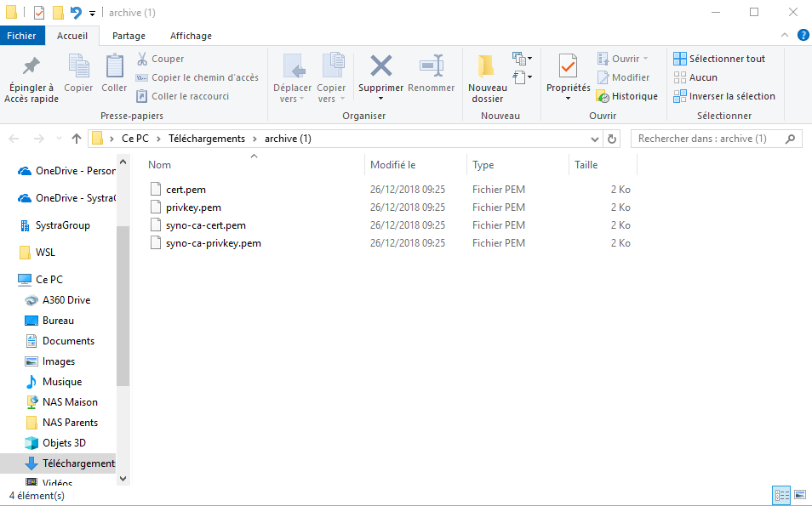This screenshot has width=812, height=506.
Task: Click the help question mark icon
Action: 802,35
